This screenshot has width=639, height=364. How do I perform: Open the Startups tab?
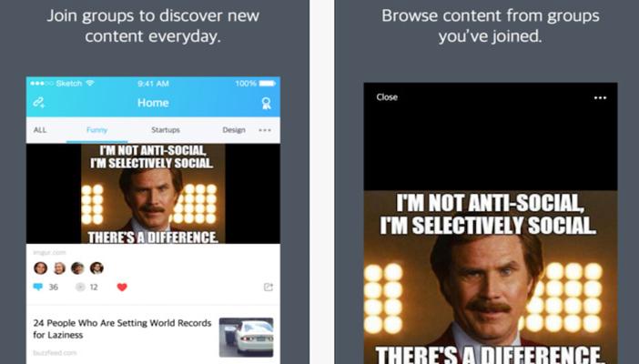pyautogui.click(x=165, y=130)
